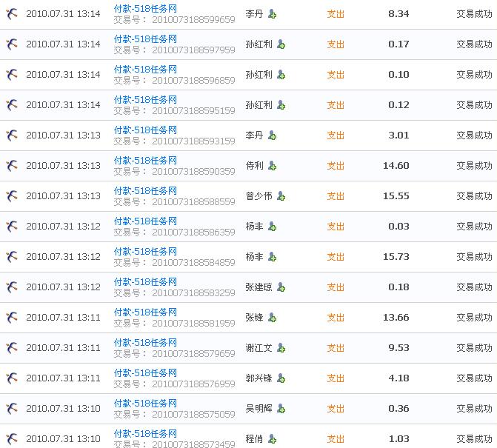The image size is (497, 448).
Task: Click transaction type icon of 1.03 payment row
Action: [x=12, y=439]
